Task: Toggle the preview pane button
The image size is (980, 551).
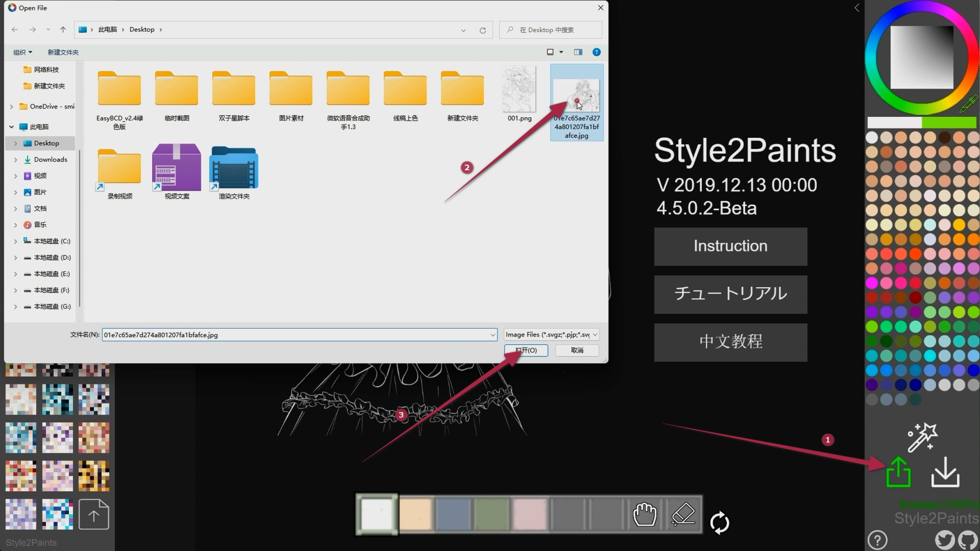Action: click(578, 52)
